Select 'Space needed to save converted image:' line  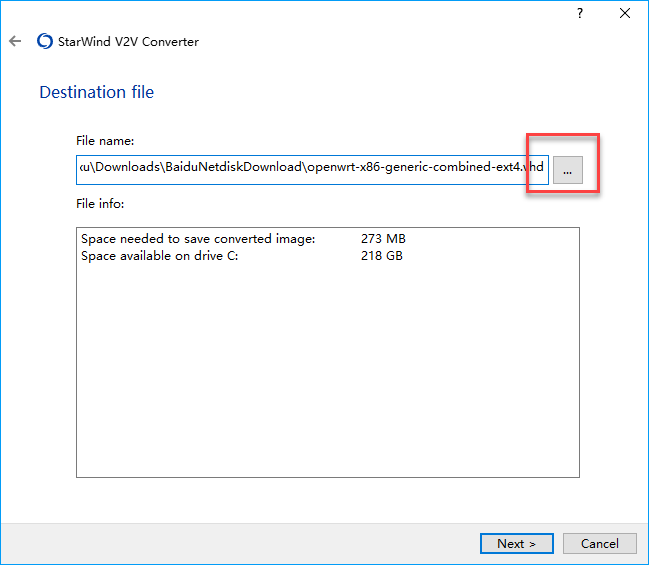pyautogui.click(x=198, y=239)
